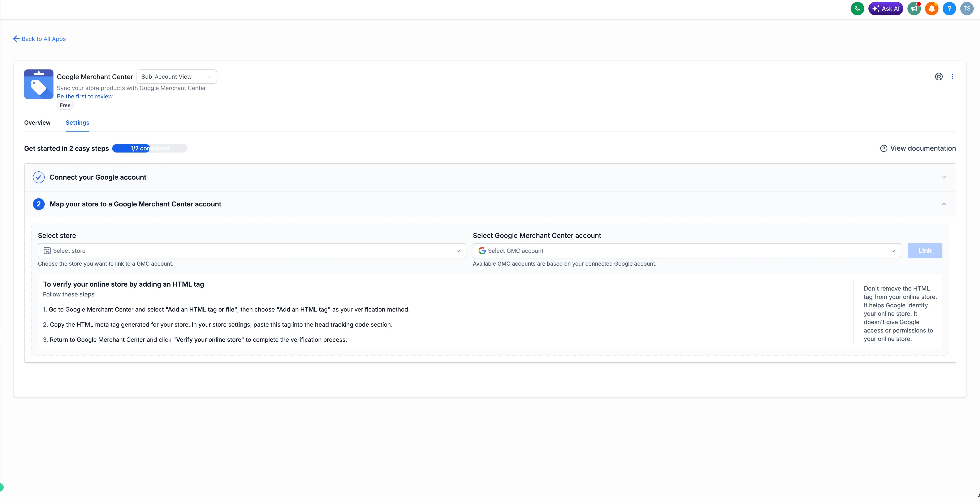Click the Available GMC accounts helper text
This screenshot has width=980, height=497.
tap(565, 264)
